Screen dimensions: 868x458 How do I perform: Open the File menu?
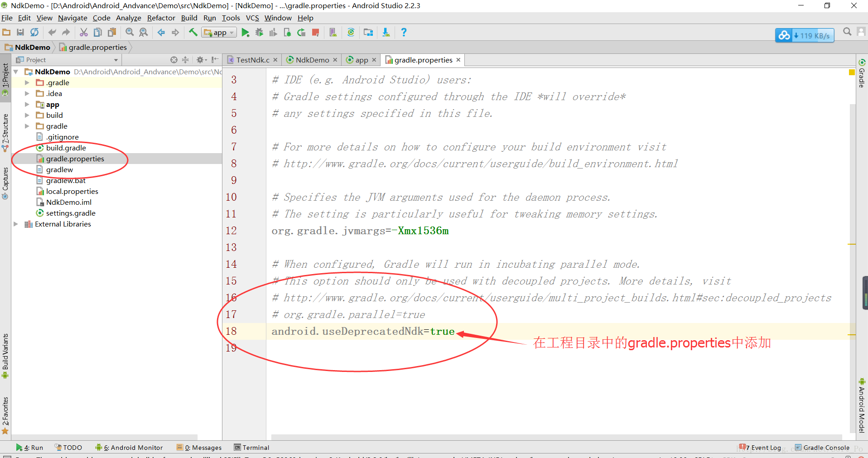pos(7,18)
